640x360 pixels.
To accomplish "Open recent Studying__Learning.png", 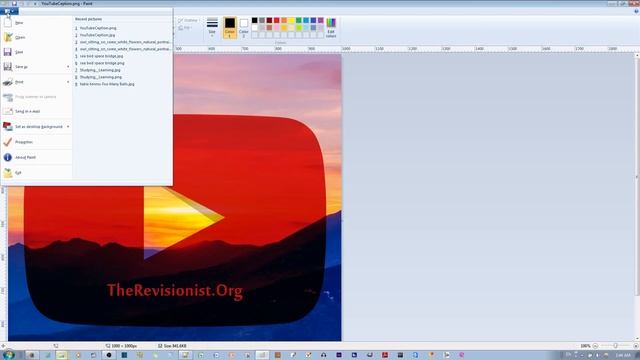I will click(x=122, y=77).
